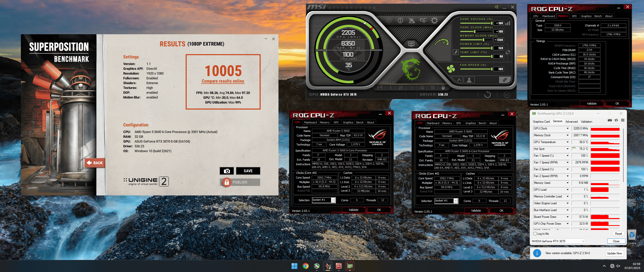Click Update Now for GPU-Z
The height and width of the screenshot is (272, 644).
[614, 253]
